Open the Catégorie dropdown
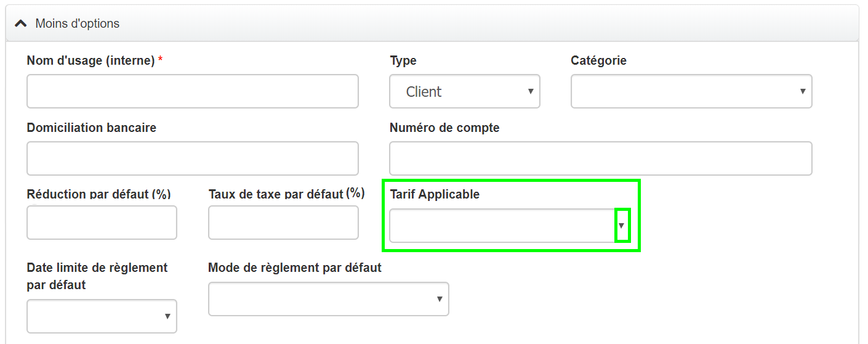Screen dimensions: 868x344 (x=691, y=91)
